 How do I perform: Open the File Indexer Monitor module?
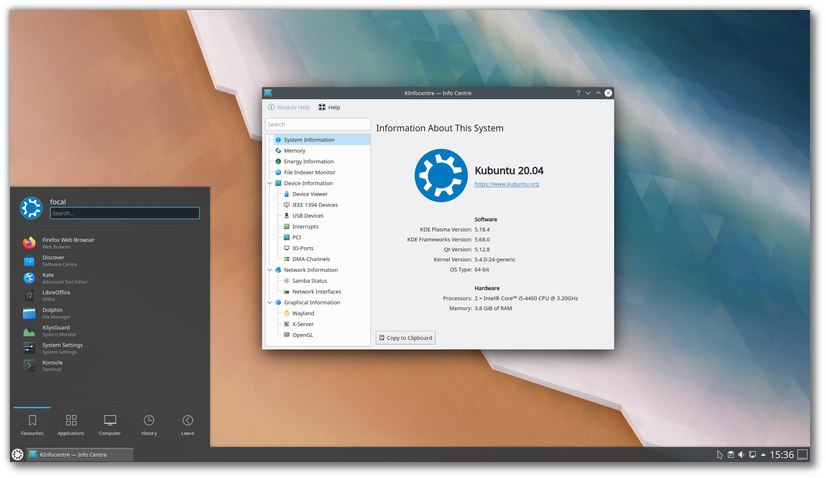309,172
